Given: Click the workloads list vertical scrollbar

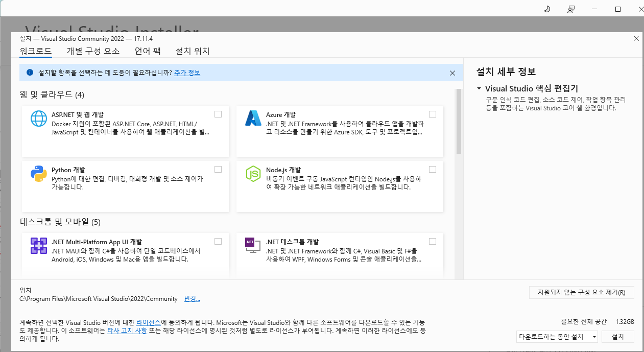Looking at the screenshot, I should click(x=459, y=123).
